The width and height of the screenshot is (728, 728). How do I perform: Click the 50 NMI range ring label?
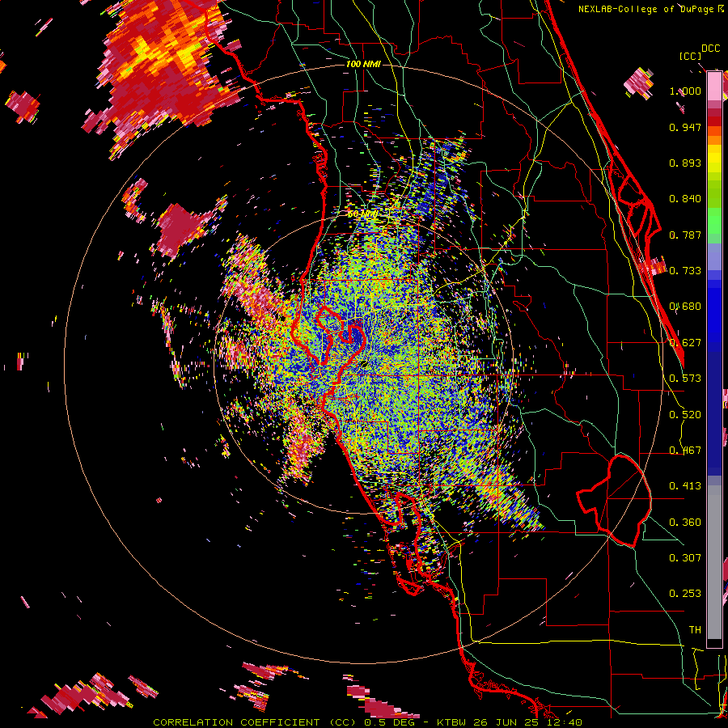363,214
